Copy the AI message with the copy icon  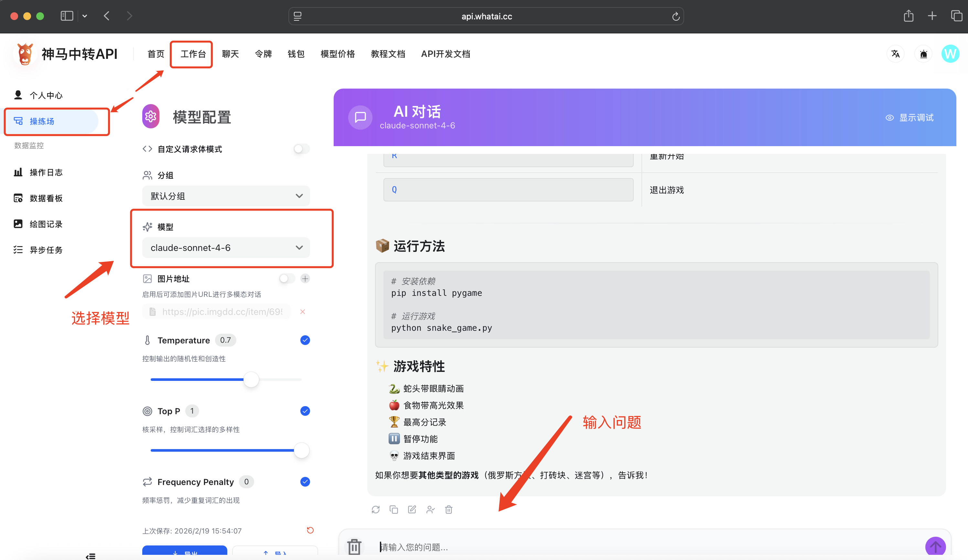tap(394, 509)
